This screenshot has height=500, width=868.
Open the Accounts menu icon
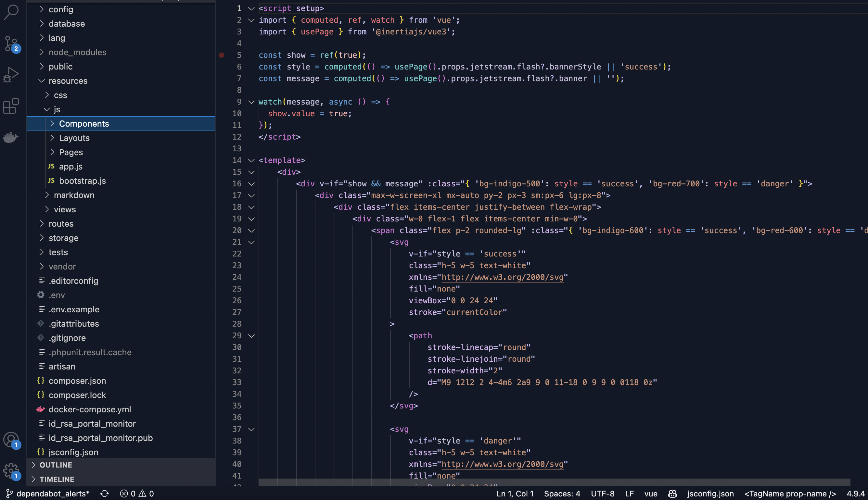(x=11, y=440)
